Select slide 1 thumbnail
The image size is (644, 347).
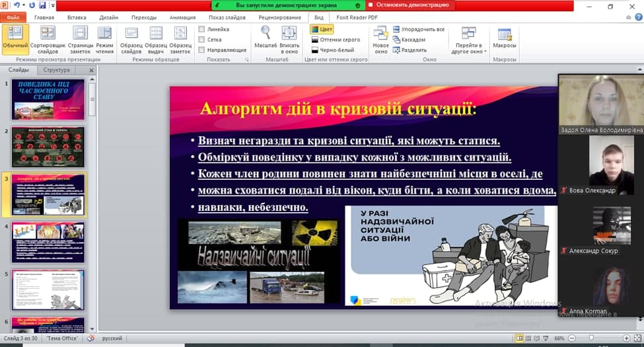(x=48, y=99)
